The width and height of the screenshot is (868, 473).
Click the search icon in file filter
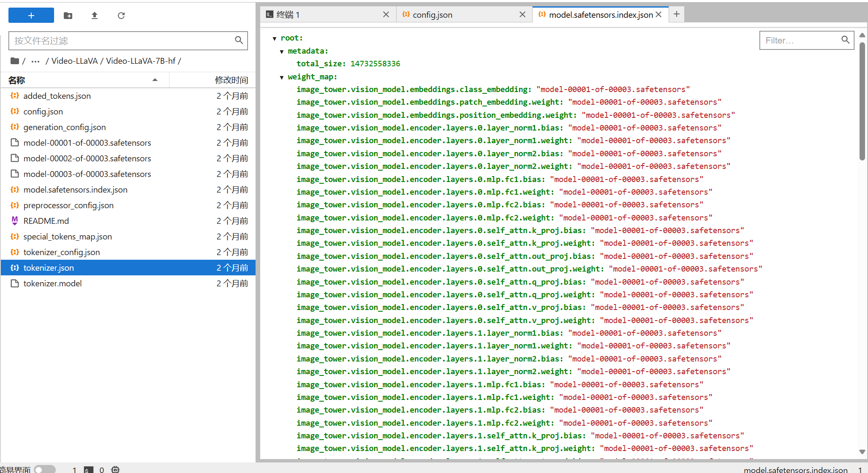[239, 40]
